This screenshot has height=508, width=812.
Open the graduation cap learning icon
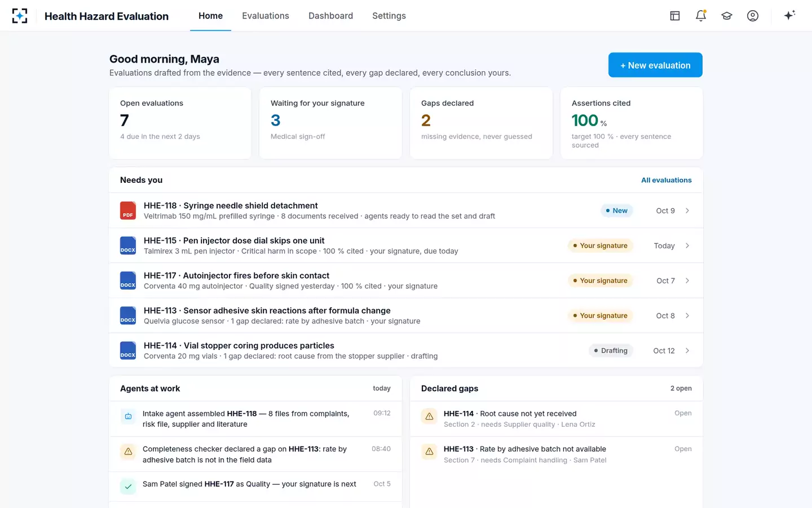point(727,16)
